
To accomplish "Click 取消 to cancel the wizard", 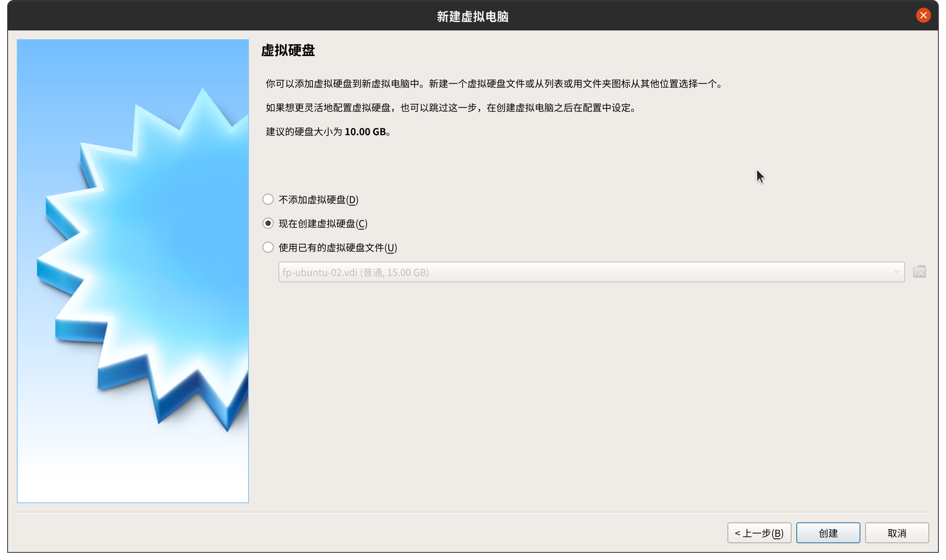I will [x=896, y=533].
